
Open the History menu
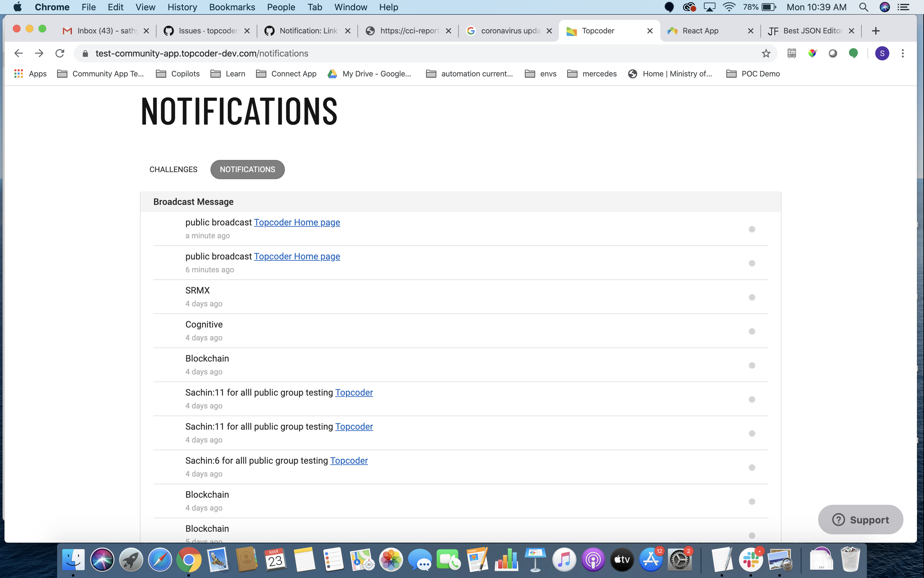182,7
